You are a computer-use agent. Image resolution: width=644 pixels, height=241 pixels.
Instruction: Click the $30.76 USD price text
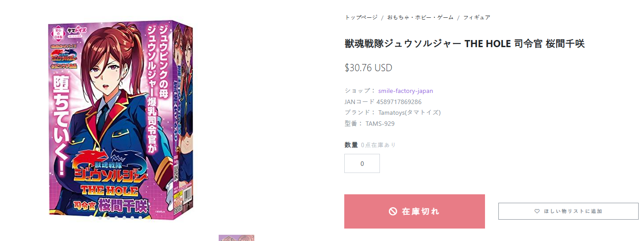click(368, 68)
